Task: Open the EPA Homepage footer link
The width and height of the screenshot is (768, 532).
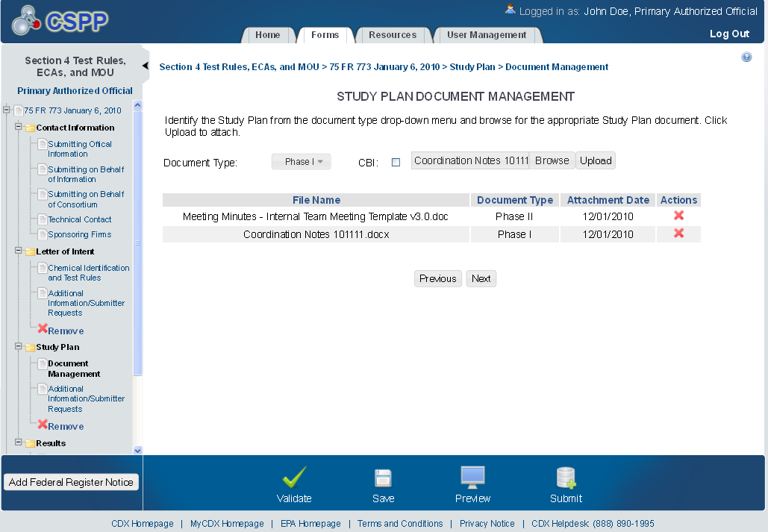Action: [310, 524]
